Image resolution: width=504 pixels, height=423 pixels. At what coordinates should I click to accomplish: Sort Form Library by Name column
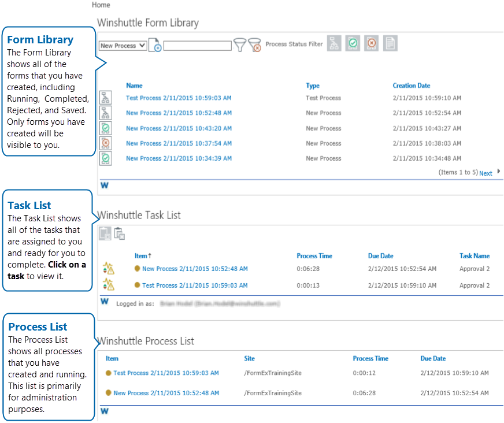click(134, 86)
